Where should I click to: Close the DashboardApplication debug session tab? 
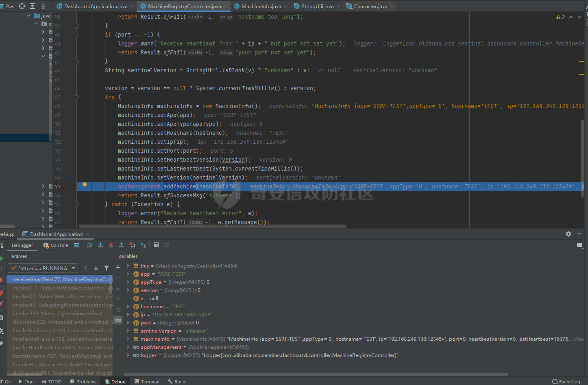(87, 234)
